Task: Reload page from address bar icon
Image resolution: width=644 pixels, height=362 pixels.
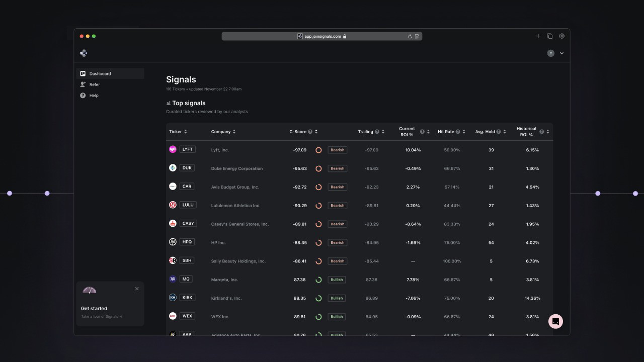Action: click(410, 36)
